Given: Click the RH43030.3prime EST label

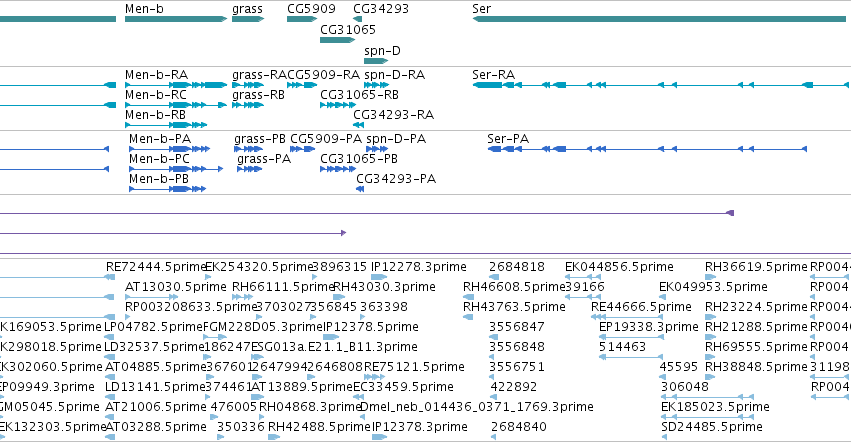Looking at the screenshot, I should [384, 287].
